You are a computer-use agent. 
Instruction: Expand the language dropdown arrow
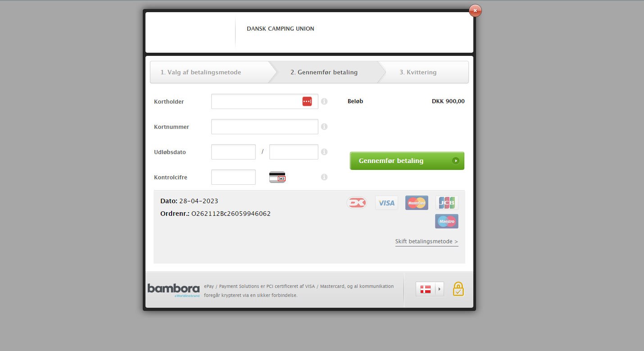point(440,289)
